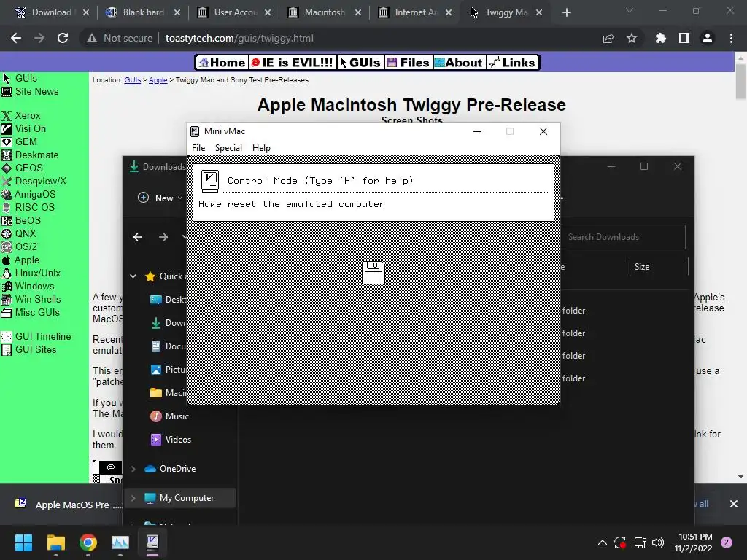Click the Not secure warning icon
747x560 pixels.
click(x=92, y=38)
